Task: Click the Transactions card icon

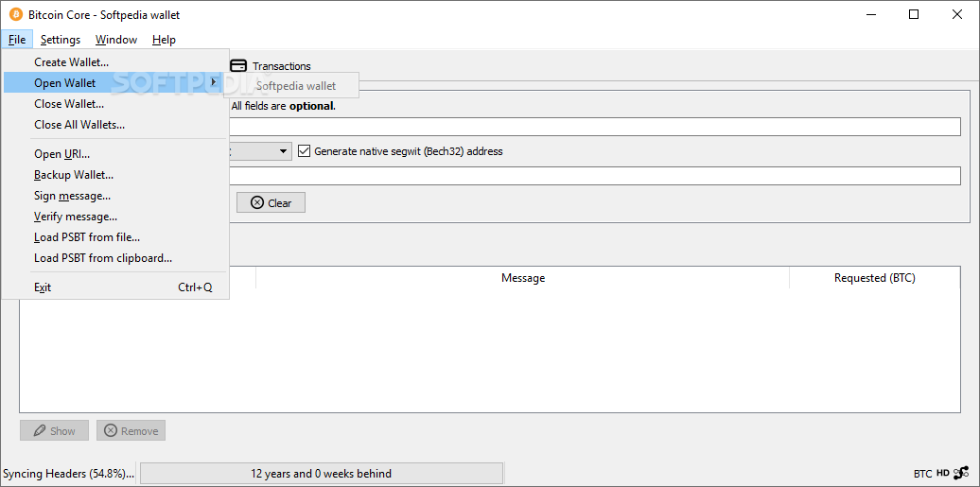Action: point(238,65)
